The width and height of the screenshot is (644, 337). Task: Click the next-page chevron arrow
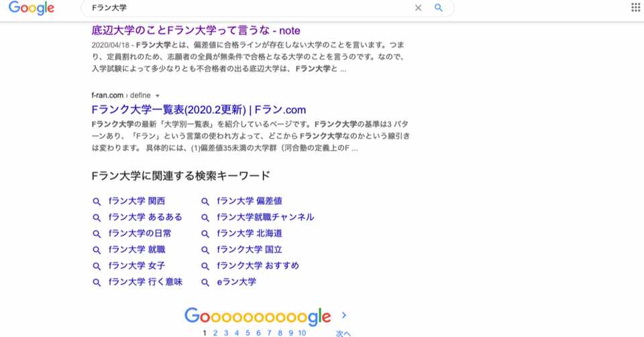(x=343, y=316)
